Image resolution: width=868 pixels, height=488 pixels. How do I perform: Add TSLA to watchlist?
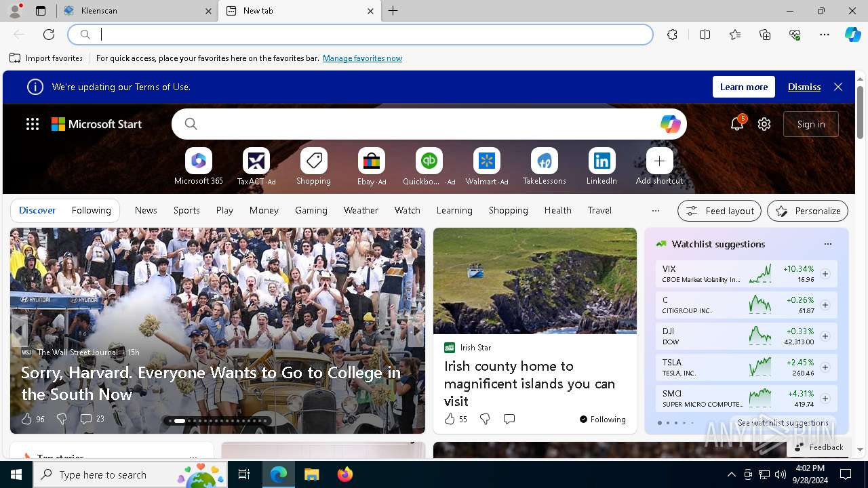click(825, 367)
